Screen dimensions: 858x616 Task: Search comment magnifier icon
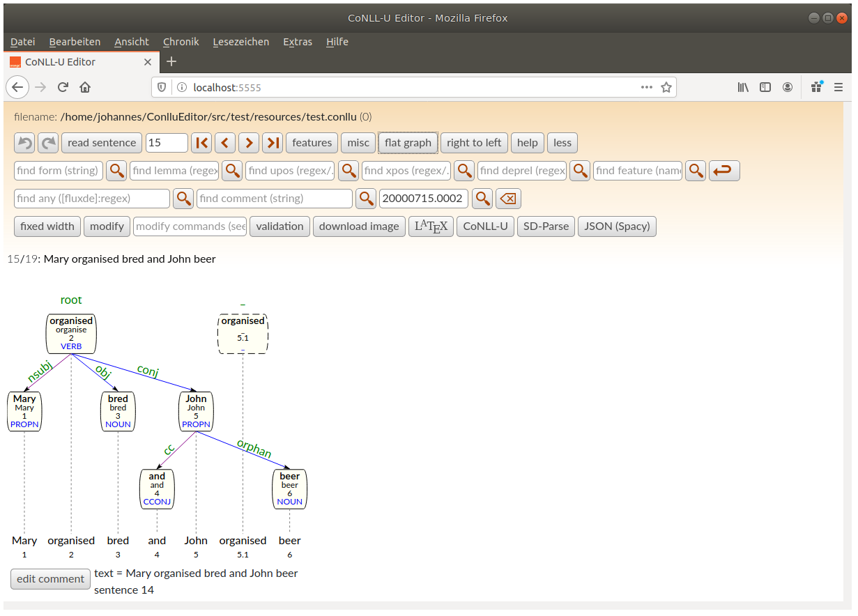click(x=366, y=199)
